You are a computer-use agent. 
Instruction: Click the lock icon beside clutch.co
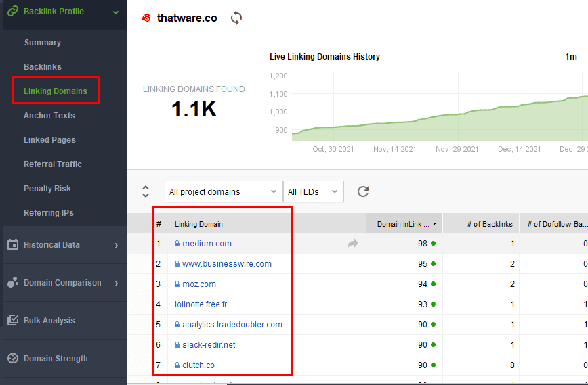177,365
